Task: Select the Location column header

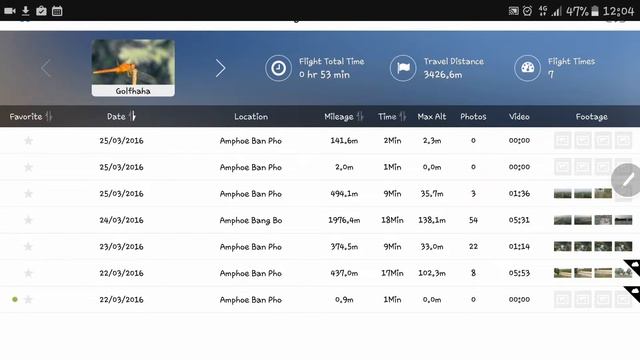Action: pos(251,116)
